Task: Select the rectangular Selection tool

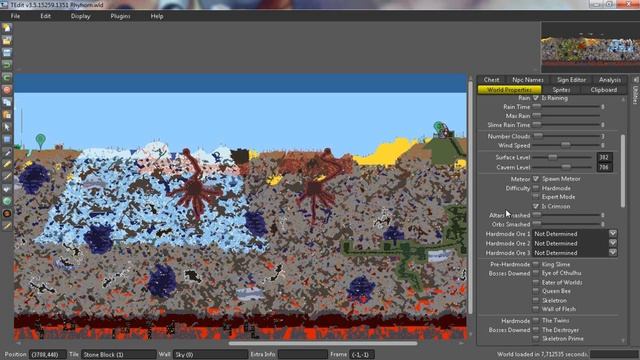Action: (x=7, y=139)
